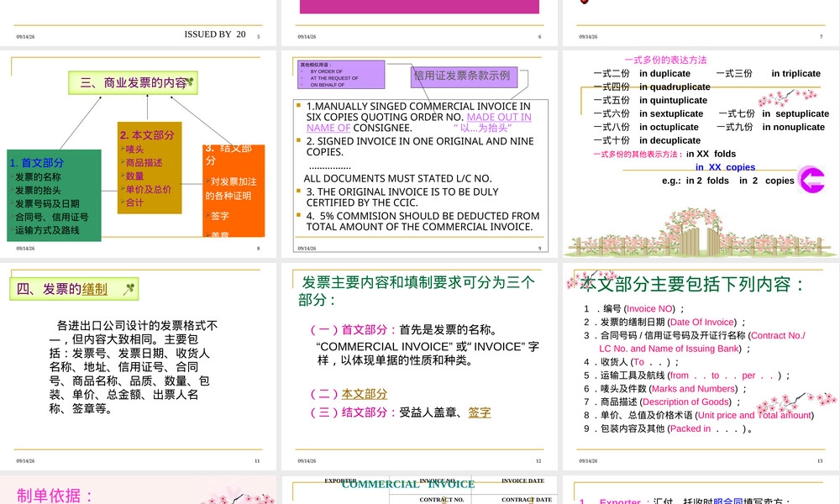Click the text 'in quadruplicate'
840x504 pixels.
click(x=675, y=87)
